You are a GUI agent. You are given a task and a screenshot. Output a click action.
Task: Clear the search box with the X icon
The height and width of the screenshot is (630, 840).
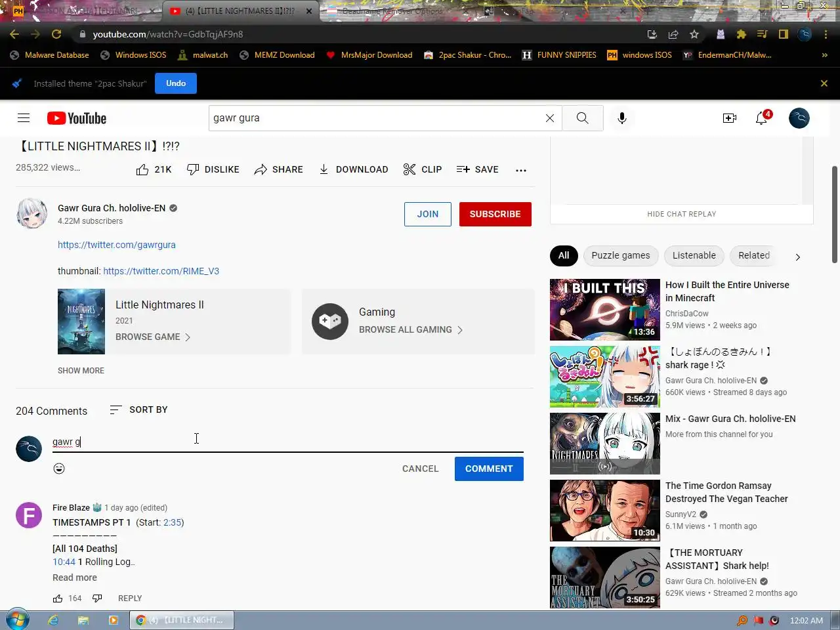click(550, 118)
